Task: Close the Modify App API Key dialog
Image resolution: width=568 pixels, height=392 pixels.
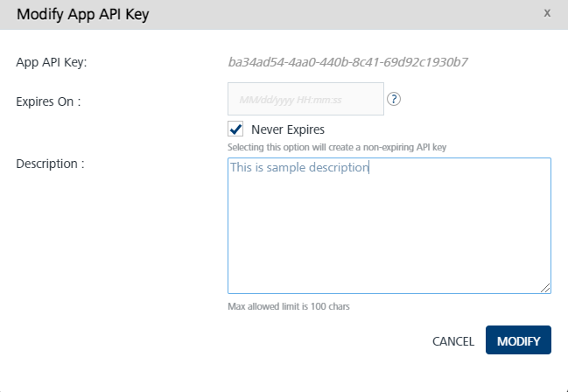Action: pos(547,13)
